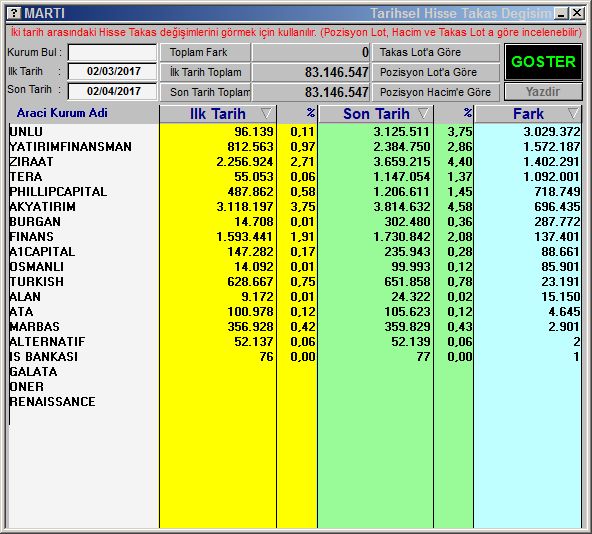Click the Yazdir print button
The image size is (592, 534).
543,92
